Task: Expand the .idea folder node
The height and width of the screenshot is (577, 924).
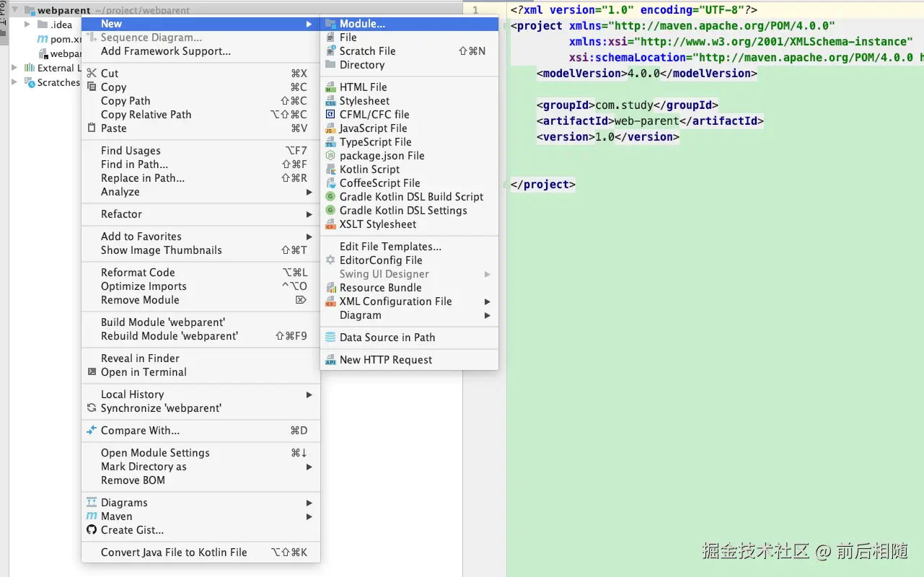Action: 27,25
